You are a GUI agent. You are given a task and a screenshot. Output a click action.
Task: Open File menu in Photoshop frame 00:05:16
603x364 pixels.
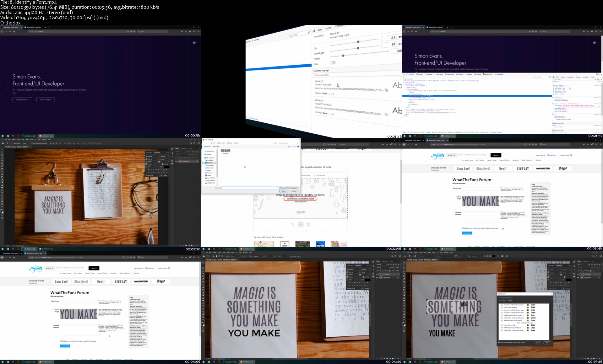pyautogui.click(x=408, y=252)
